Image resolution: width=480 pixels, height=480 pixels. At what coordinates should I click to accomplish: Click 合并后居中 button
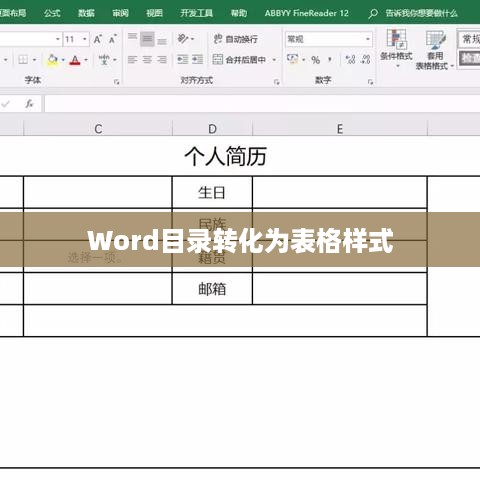coord(239,60)
